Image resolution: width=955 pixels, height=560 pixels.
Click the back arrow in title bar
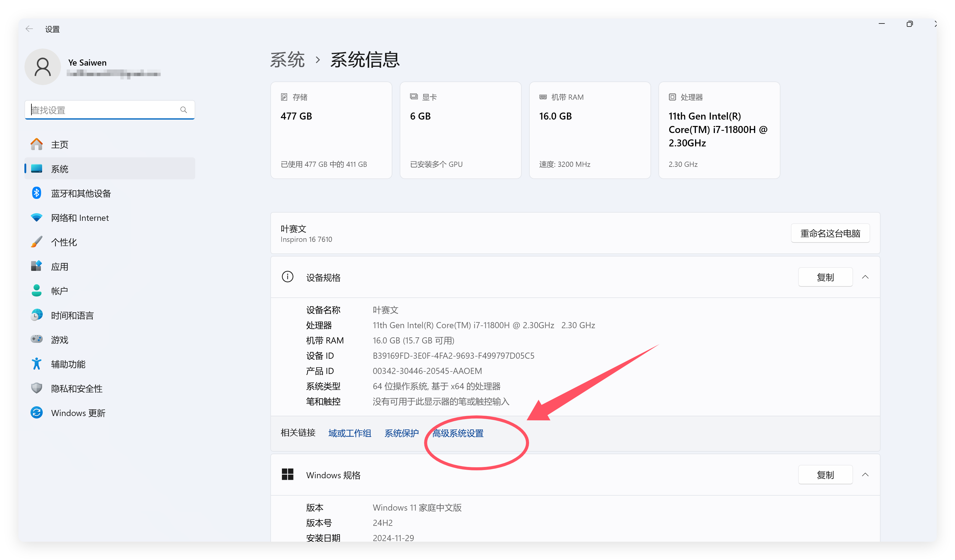tap(29, 29)
